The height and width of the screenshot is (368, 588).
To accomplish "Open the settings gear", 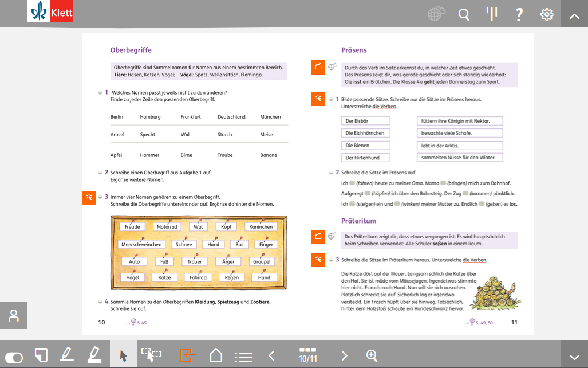I will pos(547,14).
